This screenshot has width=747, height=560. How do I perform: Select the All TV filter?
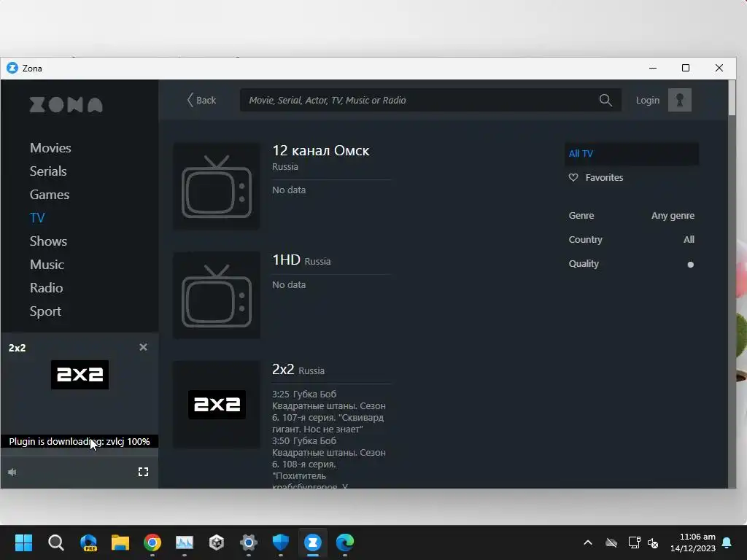(x=632, y=153)
